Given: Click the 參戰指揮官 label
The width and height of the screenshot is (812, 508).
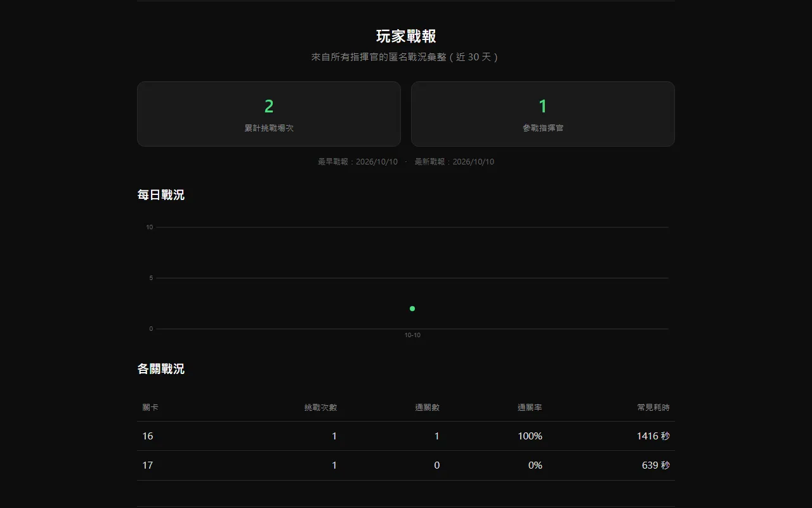Looking at the screenshot, I should coord(543,128).
